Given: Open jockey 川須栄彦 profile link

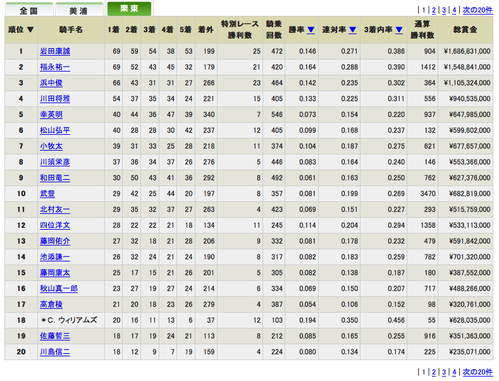Looking at the screenshot, I should click(x=55, y=162).
